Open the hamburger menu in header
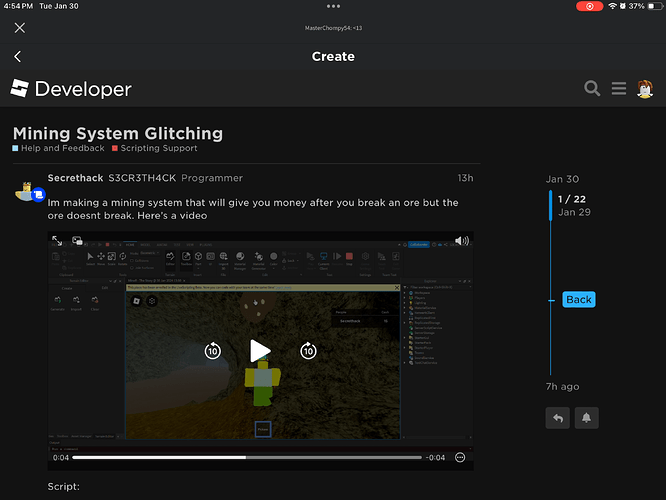 (x=619, y=89)
